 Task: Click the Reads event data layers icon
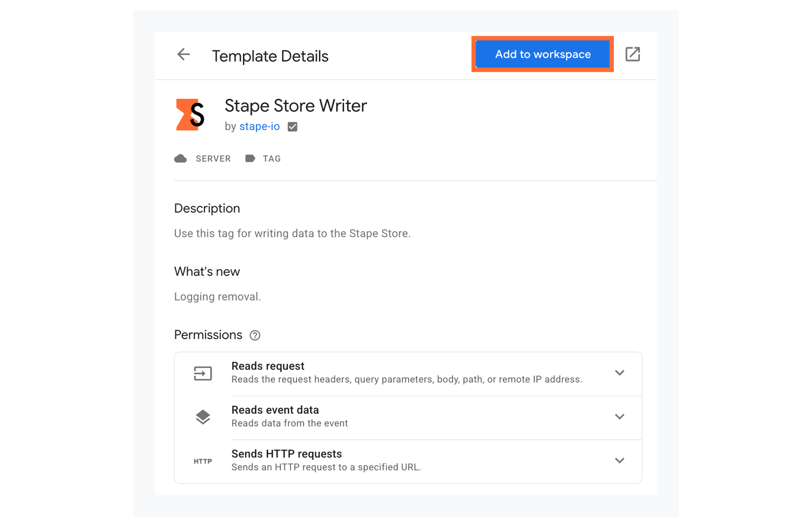click(203, 417)
